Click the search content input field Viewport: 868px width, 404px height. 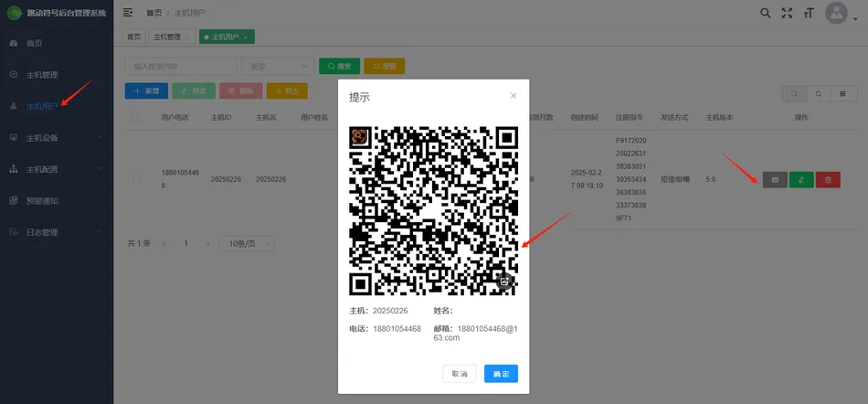click(x=181, y=67)
